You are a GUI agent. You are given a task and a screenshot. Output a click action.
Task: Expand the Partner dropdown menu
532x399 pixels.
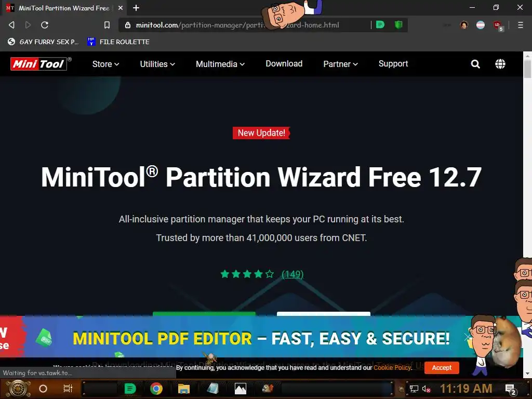pos(340,64)
